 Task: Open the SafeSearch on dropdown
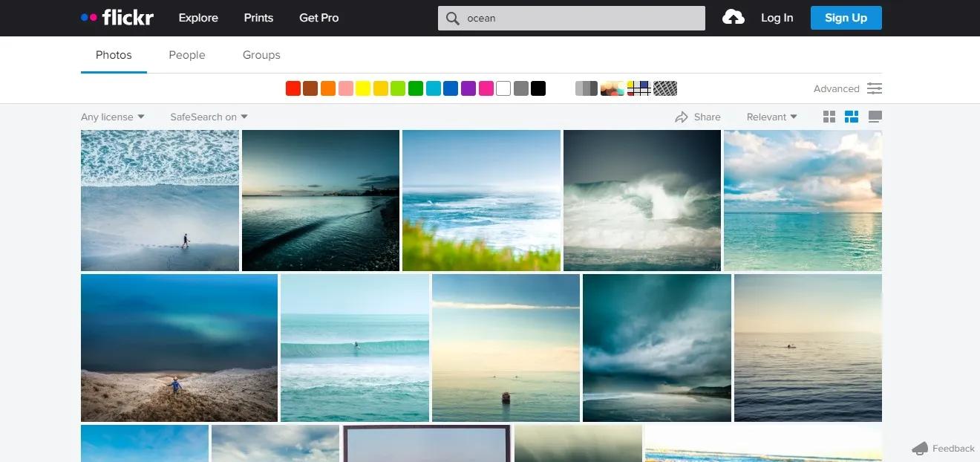(x=209, y=117)
